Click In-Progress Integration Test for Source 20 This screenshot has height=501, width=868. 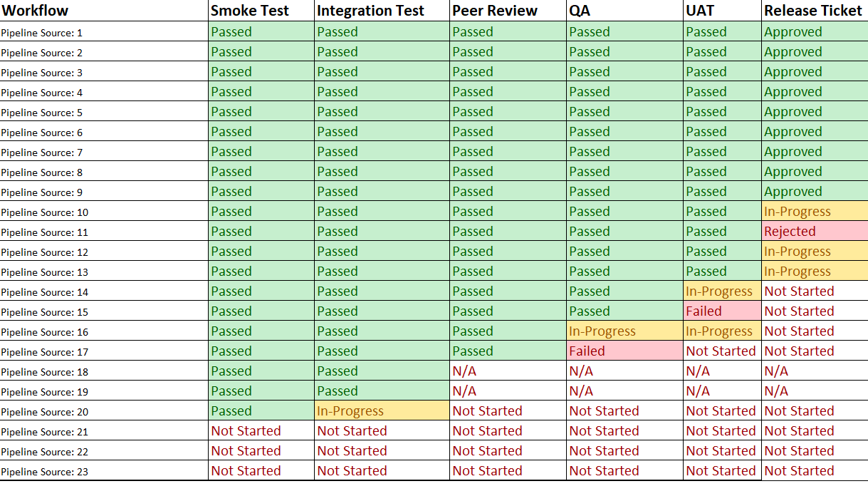[x=382, y=410]
